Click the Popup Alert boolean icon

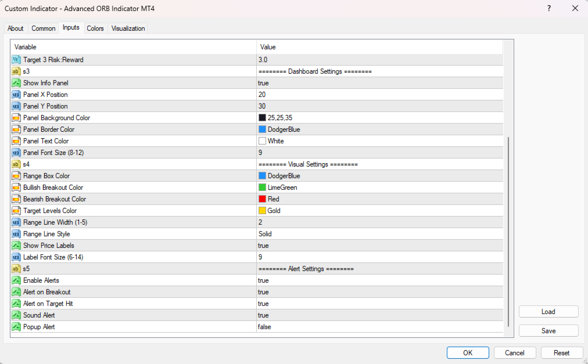[x=16, y=327]
